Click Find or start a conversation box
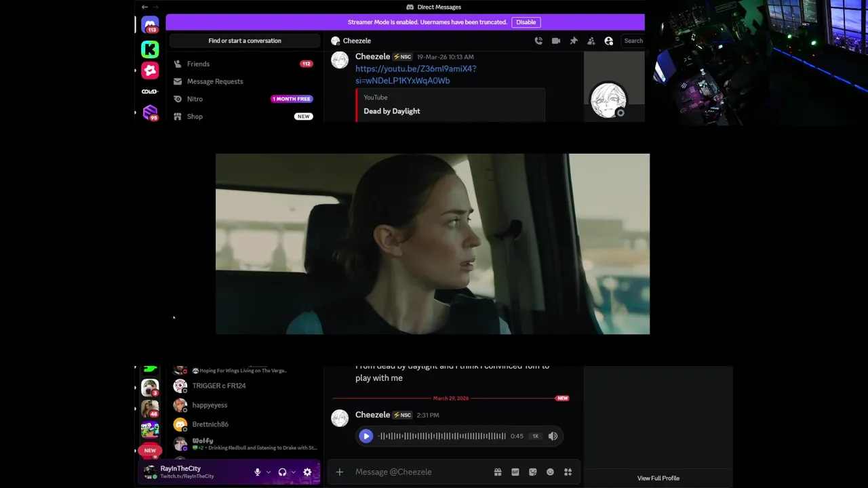The height and width of the screenshot is (488, 868). 245,41
